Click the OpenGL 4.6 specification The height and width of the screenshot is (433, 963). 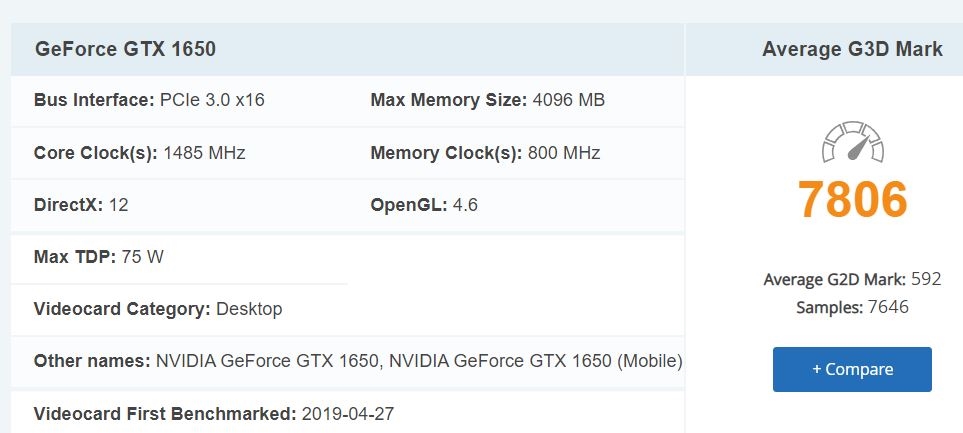pos(424,205)
